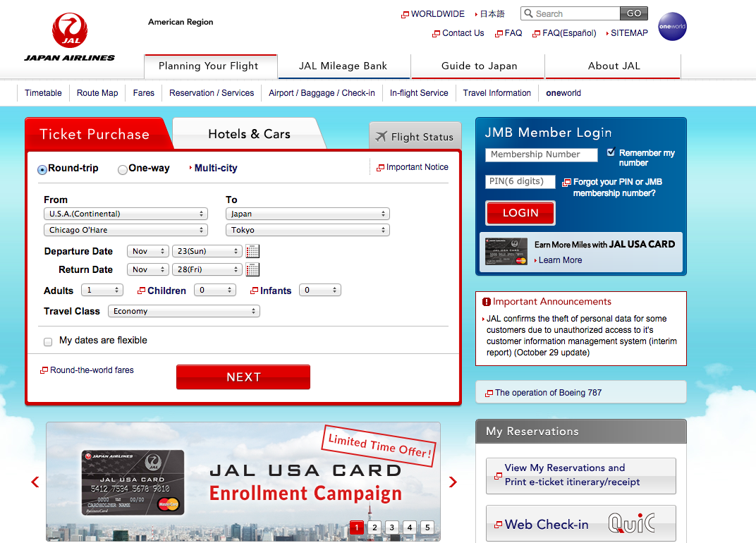
Task: Open Fares in the submenu
Action: (144, 93)
